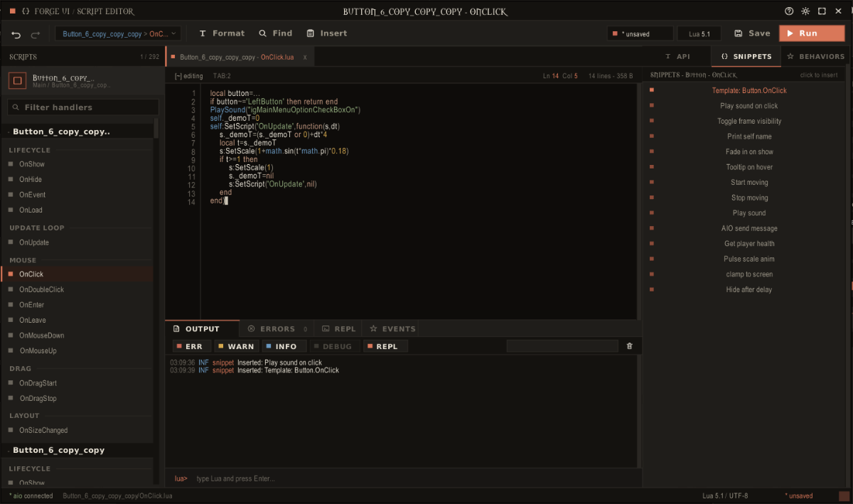Click the Button_6_copy script thumbnail icon
The height and width of the screenshot is (504, 853).
click(18, 80)
